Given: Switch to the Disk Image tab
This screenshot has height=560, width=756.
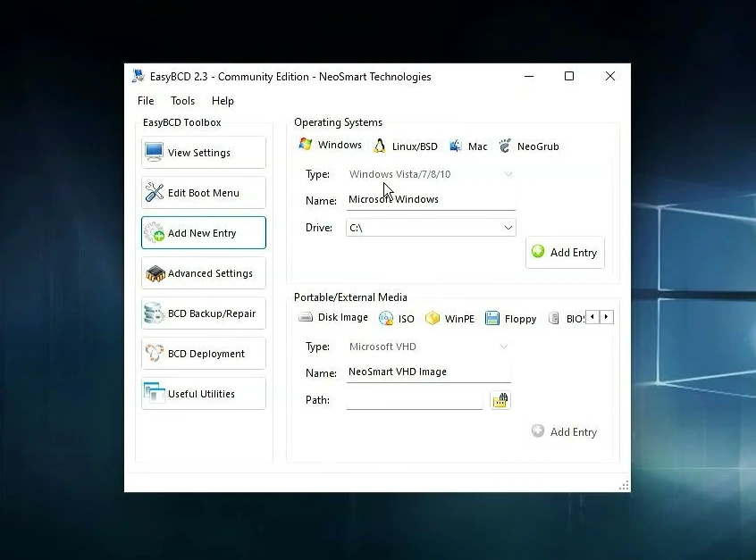Looking at the screenshot, I should pyautogui.click(x=333, y=317).
